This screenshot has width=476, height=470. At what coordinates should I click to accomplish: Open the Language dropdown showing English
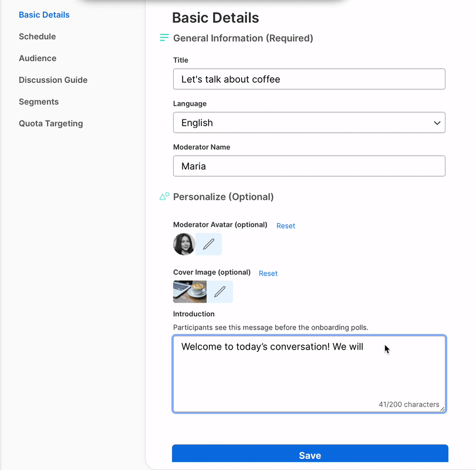309,123
